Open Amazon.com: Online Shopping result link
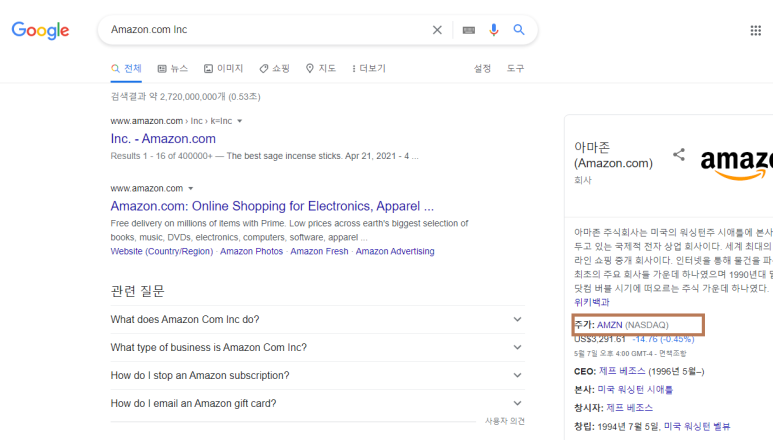 (272, 206)
